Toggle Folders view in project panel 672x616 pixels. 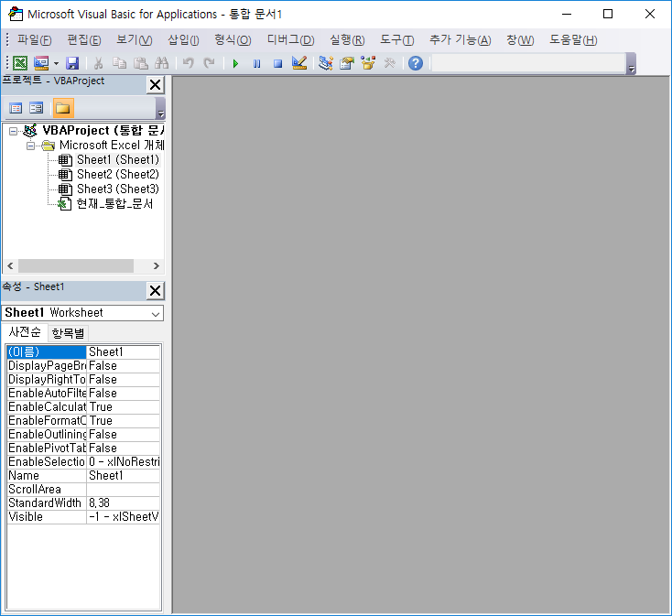(x=63, y=108)
